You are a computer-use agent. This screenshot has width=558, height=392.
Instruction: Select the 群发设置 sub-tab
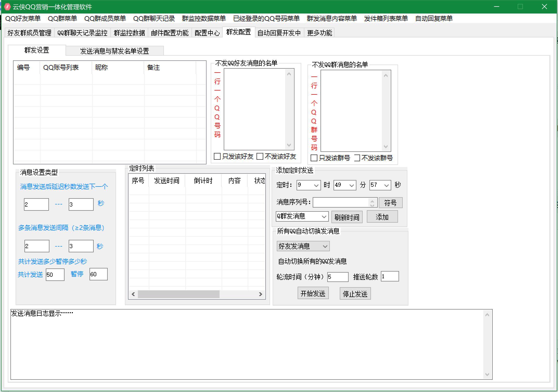click(x=37, y=50)
